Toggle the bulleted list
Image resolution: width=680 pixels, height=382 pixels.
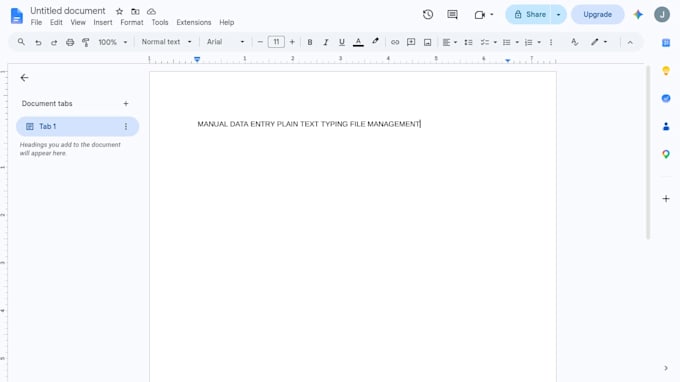tap(506, 42)
